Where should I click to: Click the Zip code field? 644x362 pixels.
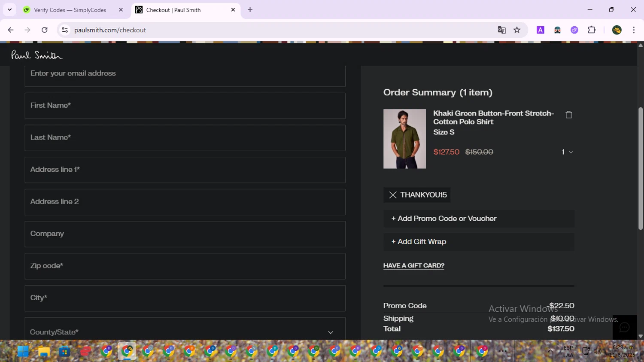[185, 266]
